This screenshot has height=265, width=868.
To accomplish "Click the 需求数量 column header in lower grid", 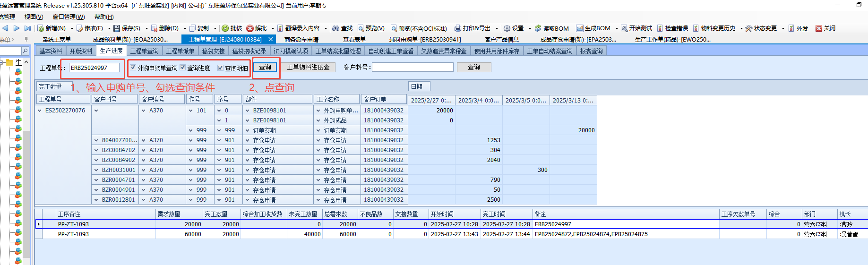I will 179,214.
